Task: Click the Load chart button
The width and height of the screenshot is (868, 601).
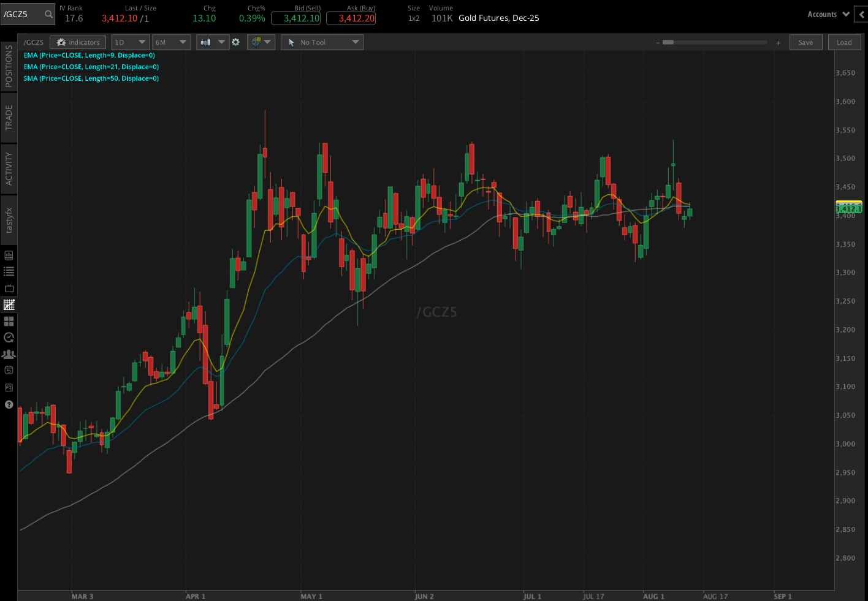Action: 844,42
